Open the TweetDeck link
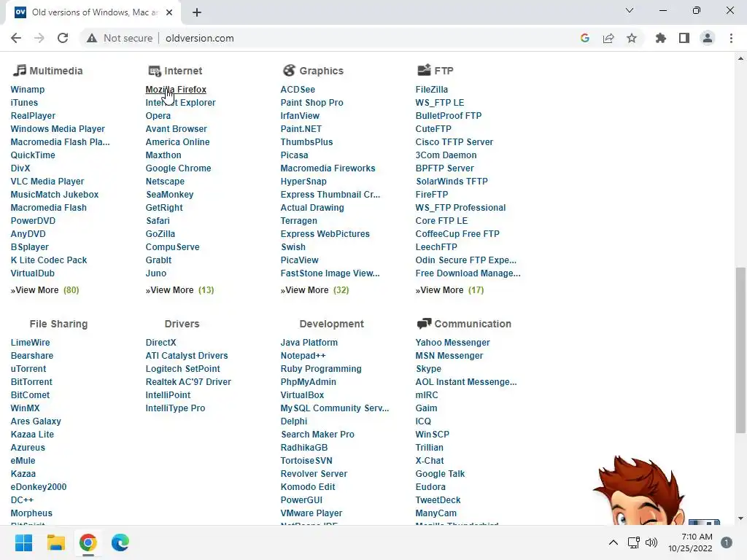The image size is (747, 560). [438, 500]
